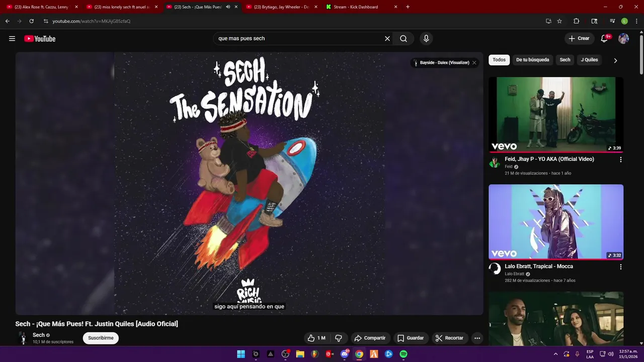Image resolution: width=644 pixels, height=362 pixels.
Task: Click the Crear button
Action: tap(579, 39)
